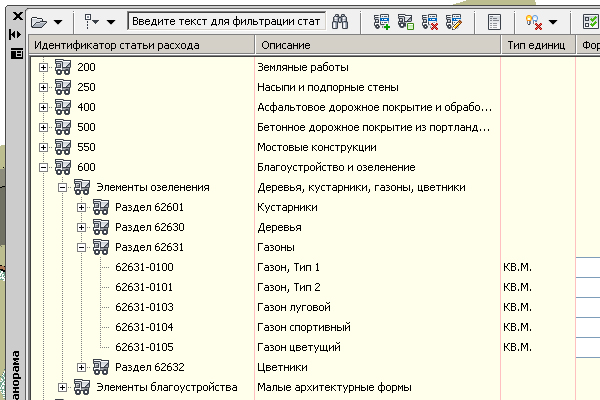Click the pay item filter text field
Screen dimensions: 600x400
point(227,21)
